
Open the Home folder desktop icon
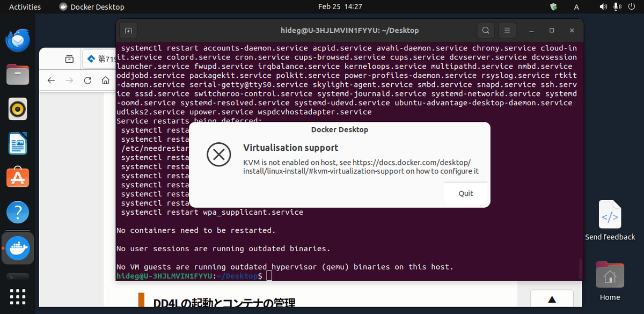(610, 281)
